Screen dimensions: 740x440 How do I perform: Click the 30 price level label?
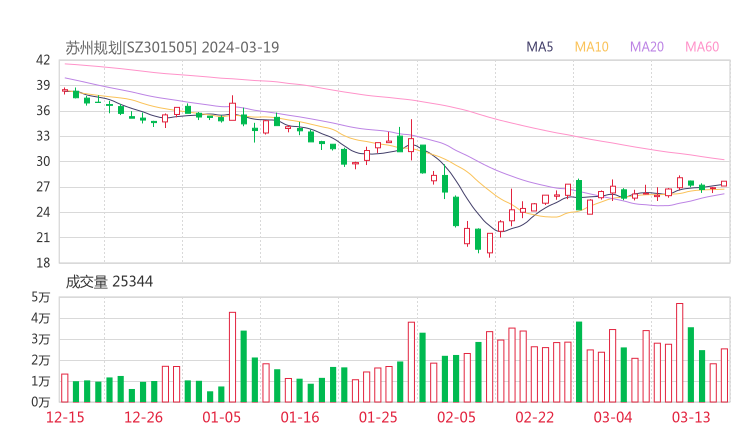(42, 161)
